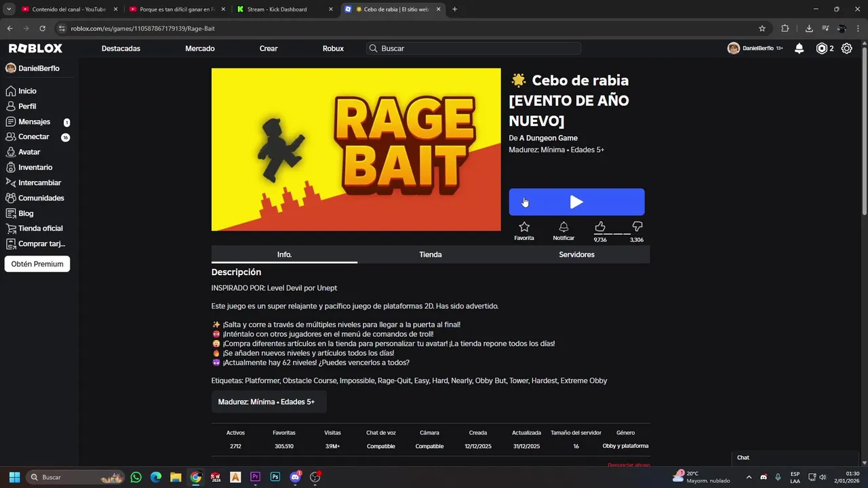Play the game with the blue button

(x=576, y=202)
